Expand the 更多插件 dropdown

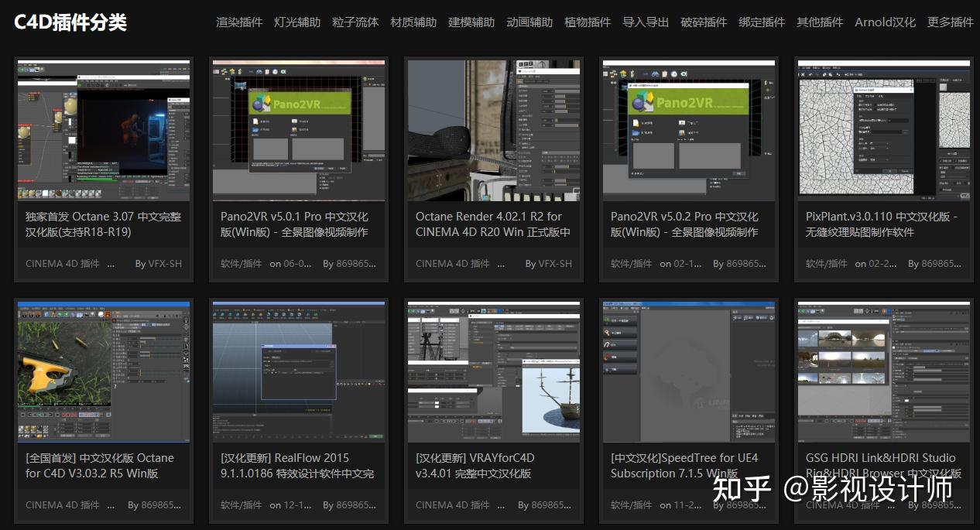[x=951, y=22]
